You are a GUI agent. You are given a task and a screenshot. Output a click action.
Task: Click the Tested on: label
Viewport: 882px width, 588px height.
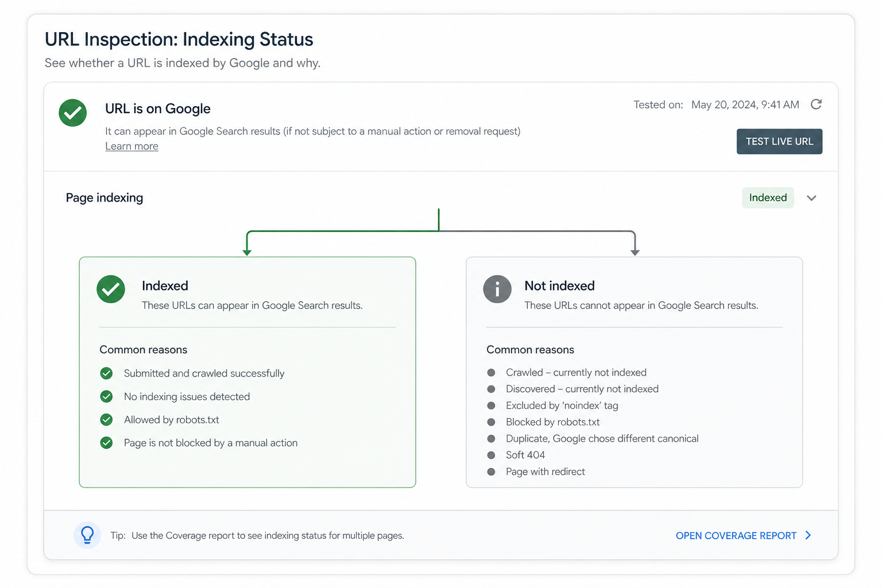pos(658,105)
